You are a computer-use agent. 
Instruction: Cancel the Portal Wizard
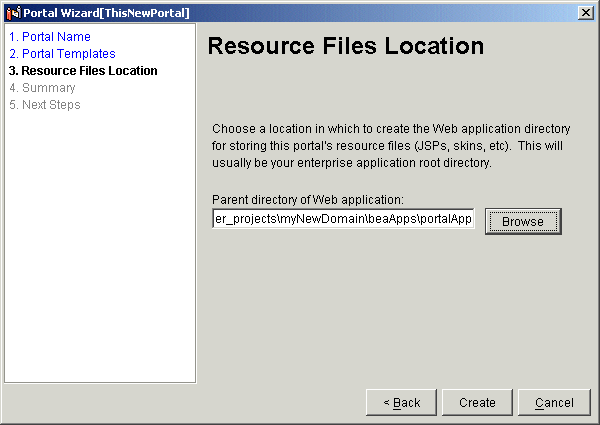(554, 402)
